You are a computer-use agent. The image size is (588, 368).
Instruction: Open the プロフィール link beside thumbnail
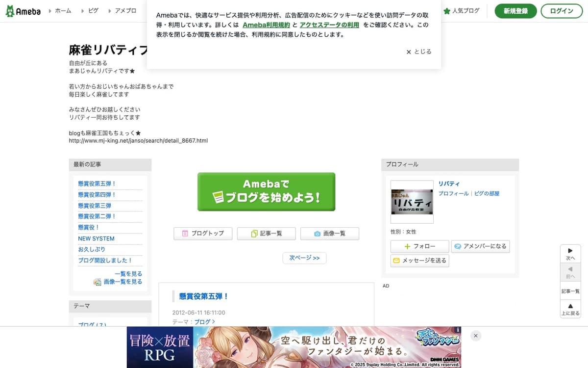click(x=454, y=194)
